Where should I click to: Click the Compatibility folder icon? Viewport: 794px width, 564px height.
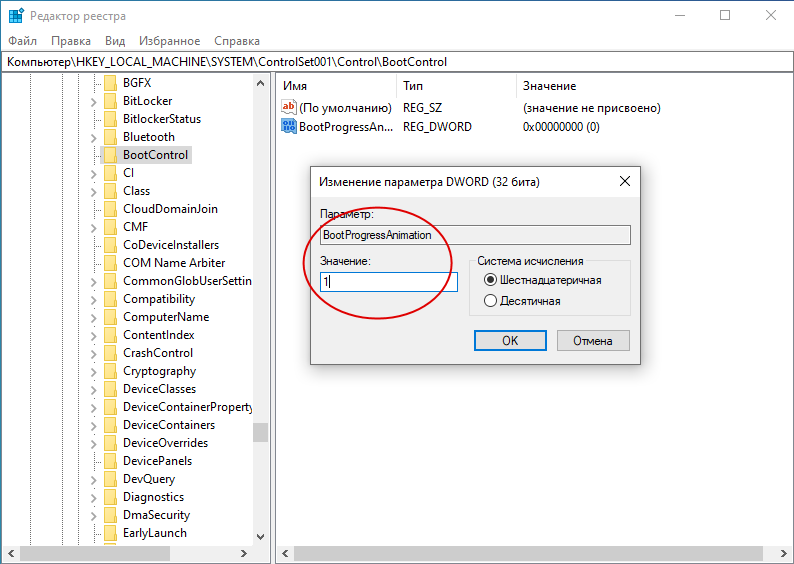point(110,299)
